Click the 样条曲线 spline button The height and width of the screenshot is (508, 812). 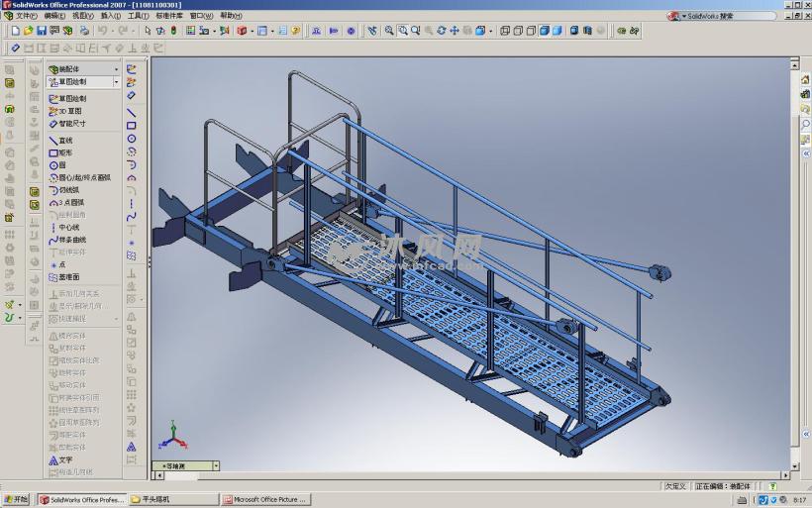[x=67, y=240]
